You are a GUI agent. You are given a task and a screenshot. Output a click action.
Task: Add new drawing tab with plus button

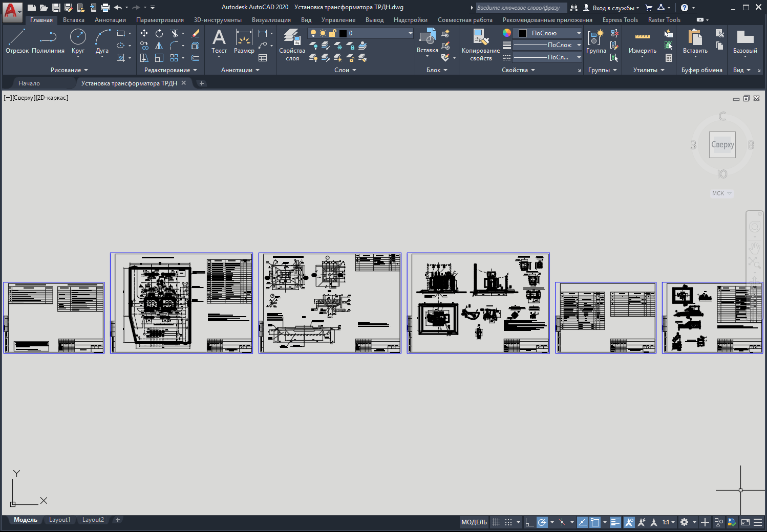tap(202, 83)
